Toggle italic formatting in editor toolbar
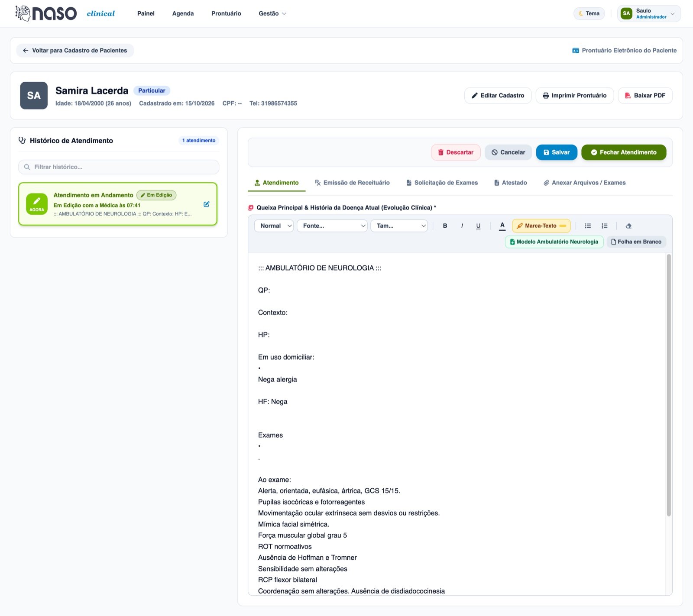 coord(462,226)
